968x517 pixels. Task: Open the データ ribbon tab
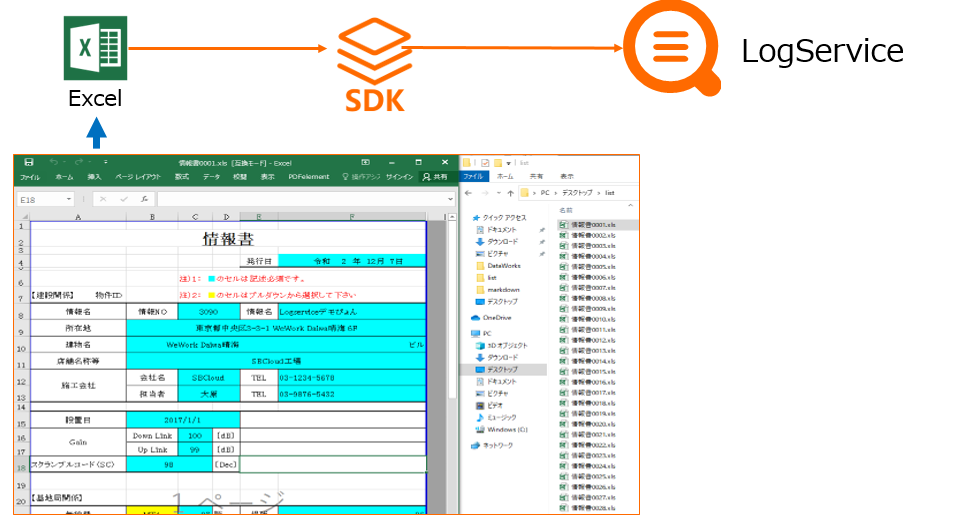point(211,177)
